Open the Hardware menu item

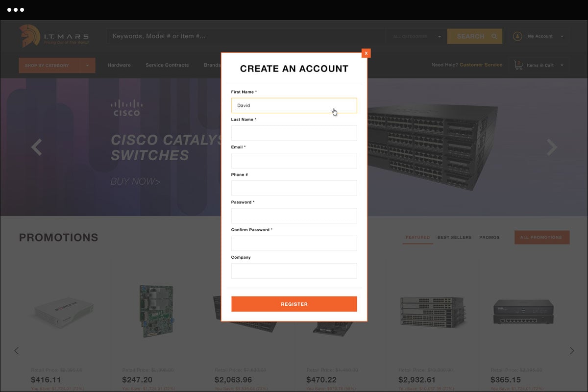(x=119, y=65)
